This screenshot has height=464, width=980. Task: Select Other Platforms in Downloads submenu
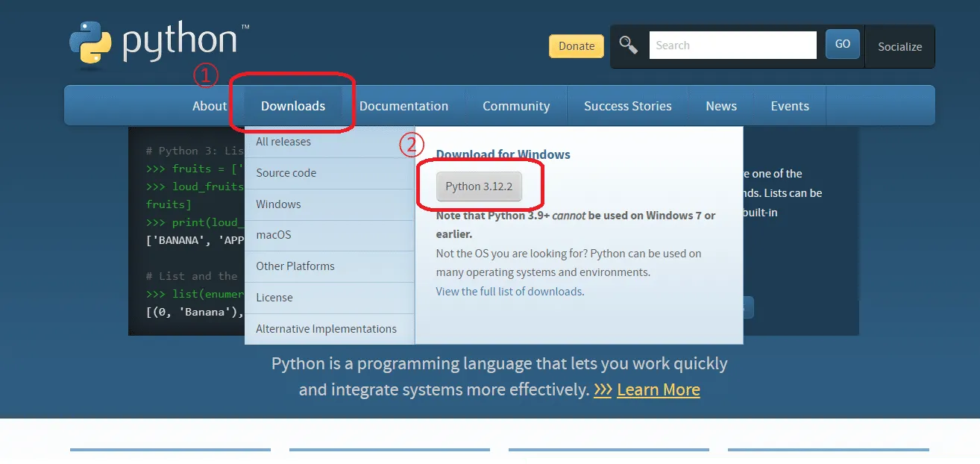(x=330, y=266)
